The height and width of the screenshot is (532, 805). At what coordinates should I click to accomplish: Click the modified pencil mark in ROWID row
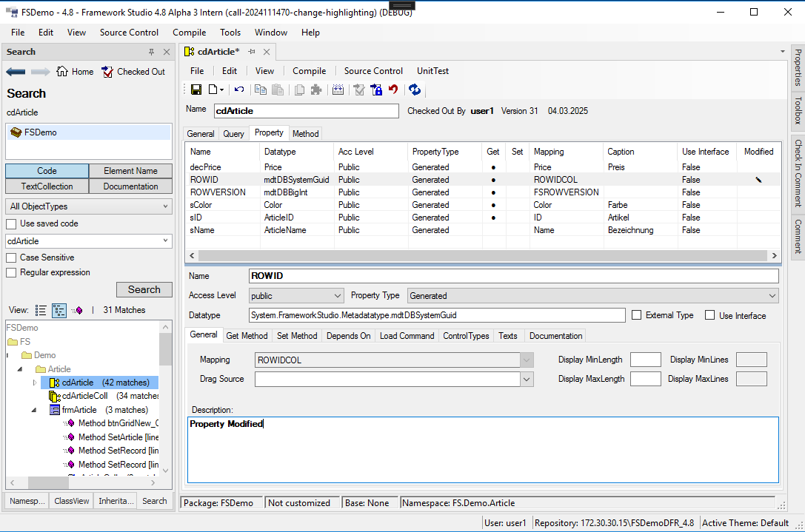tap(758, 180)
